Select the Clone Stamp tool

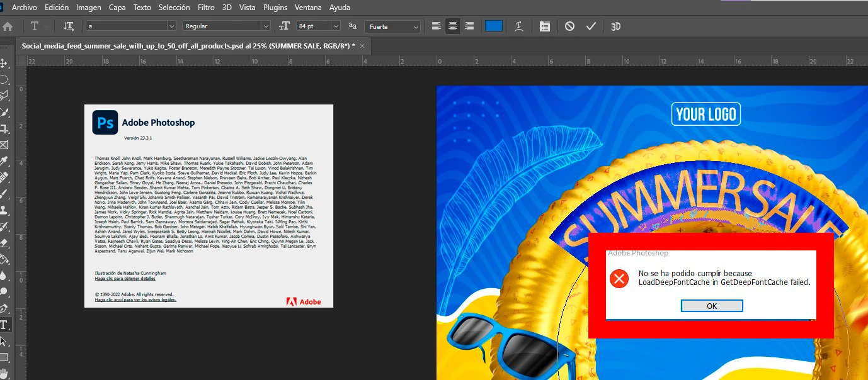pos(4,211)
